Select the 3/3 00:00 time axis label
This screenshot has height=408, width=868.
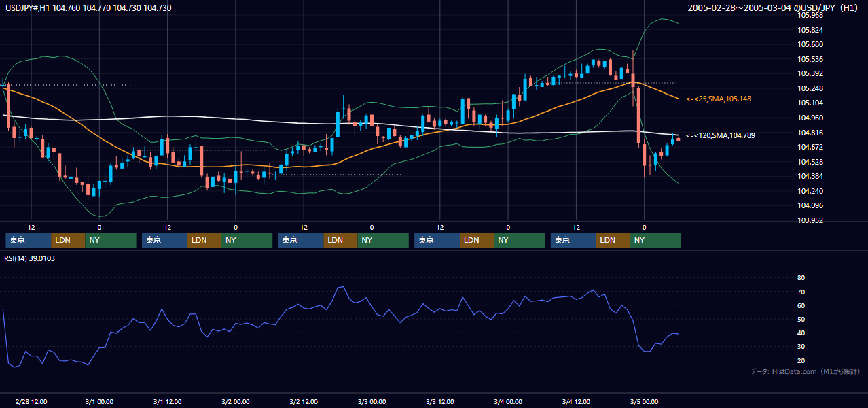point(372,401)
